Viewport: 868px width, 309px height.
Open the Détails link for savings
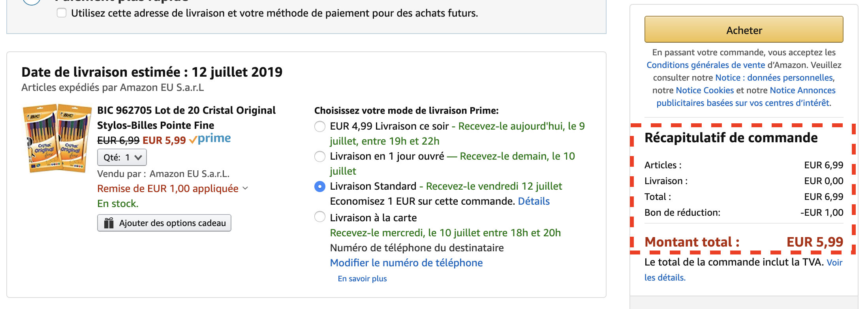click(x=534, y=201)
